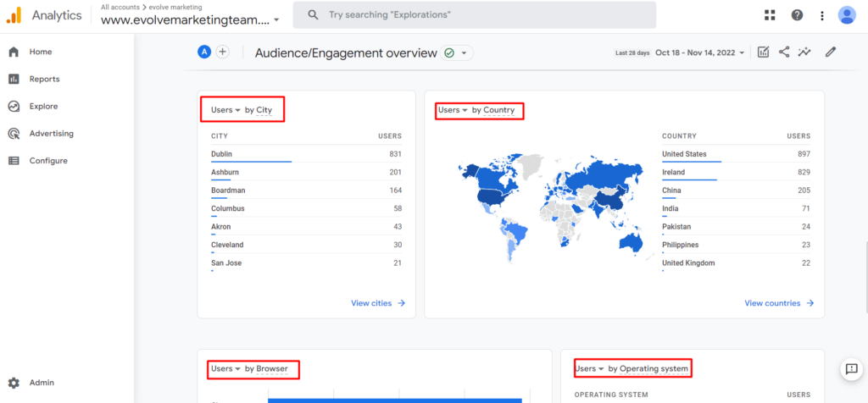Expand the report status dropdown arrow
868x403 pixels.
point(464,53)
